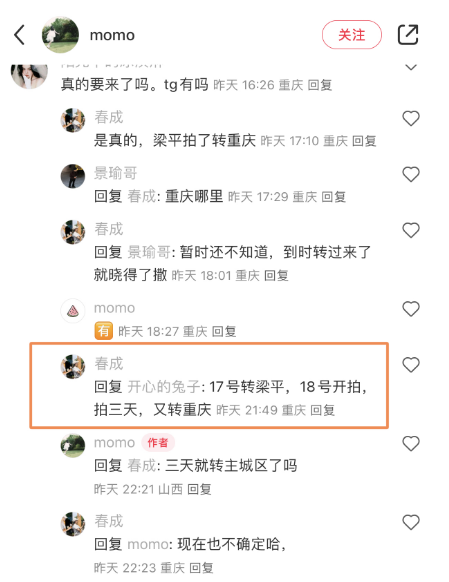Reply to the 真的要来了吗 comment
The height and width of the screenshot is (582, 449).
click(x=319, y=85)
